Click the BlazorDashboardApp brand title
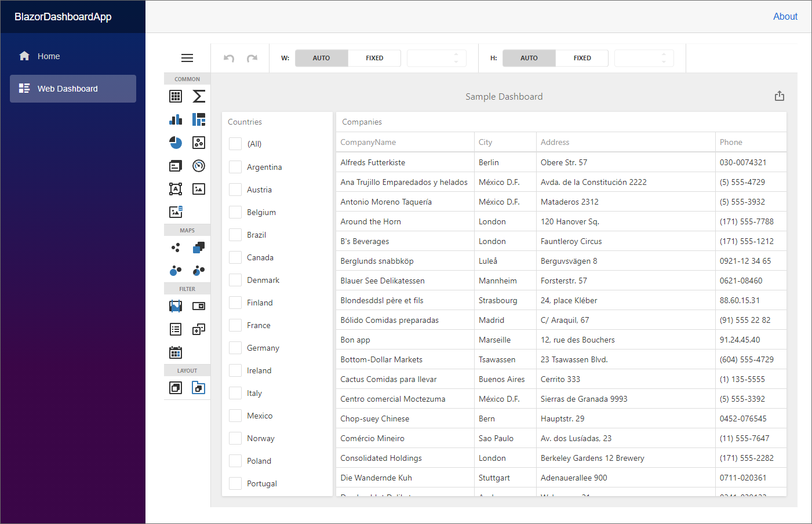812x524 pixels. pos(63,17)
